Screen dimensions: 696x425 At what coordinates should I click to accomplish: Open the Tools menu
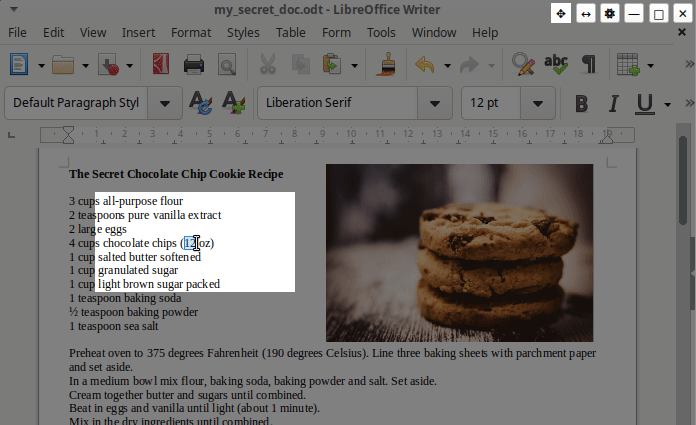point(381,32)
